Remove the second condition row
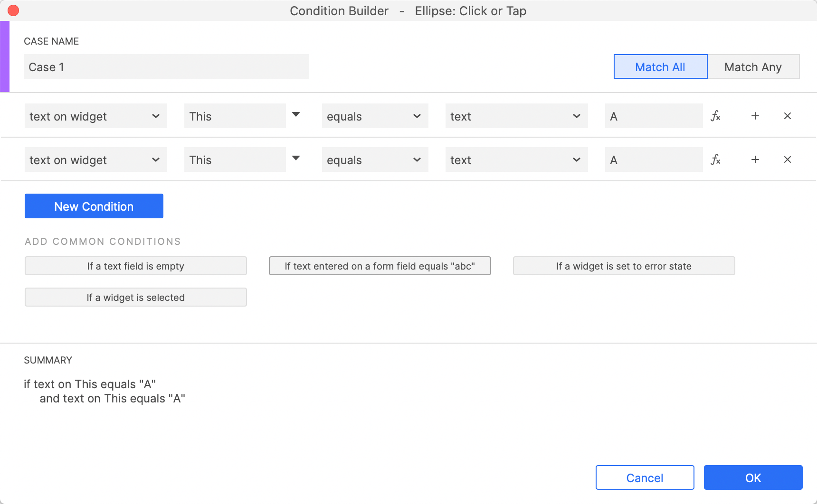817x504 pixels. [787, 159]
